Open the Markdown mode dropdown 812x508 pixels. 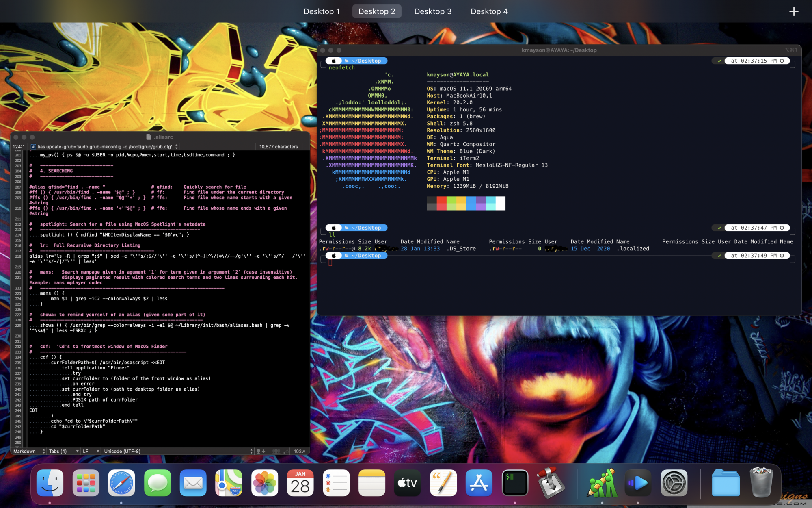point(28,451)
